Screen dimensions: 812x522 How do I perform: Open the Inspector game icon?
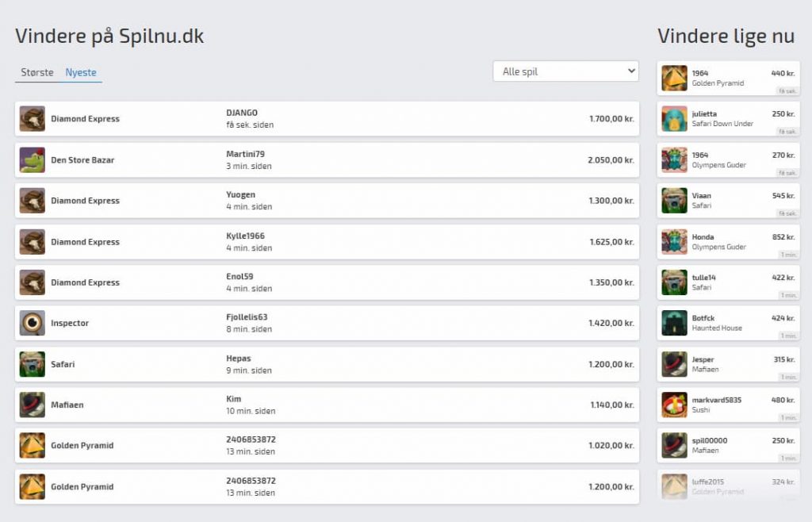32,323
